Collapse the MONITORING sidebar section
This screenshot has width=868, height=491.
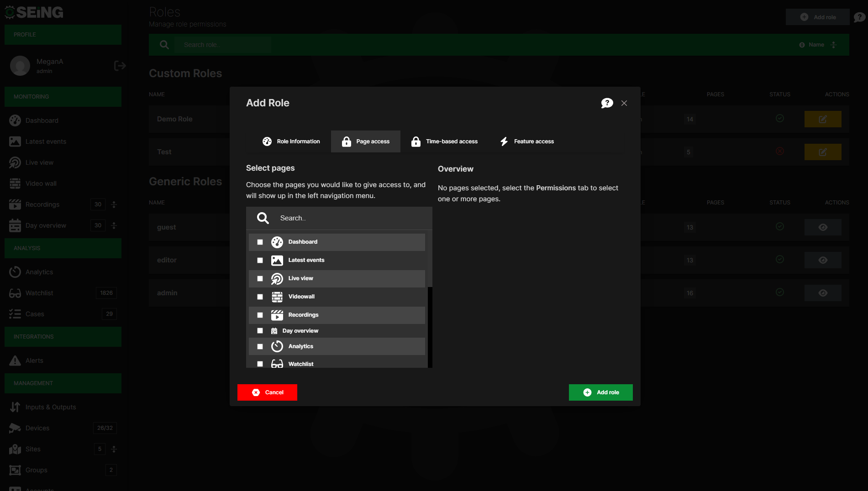[x=63, y=97]
